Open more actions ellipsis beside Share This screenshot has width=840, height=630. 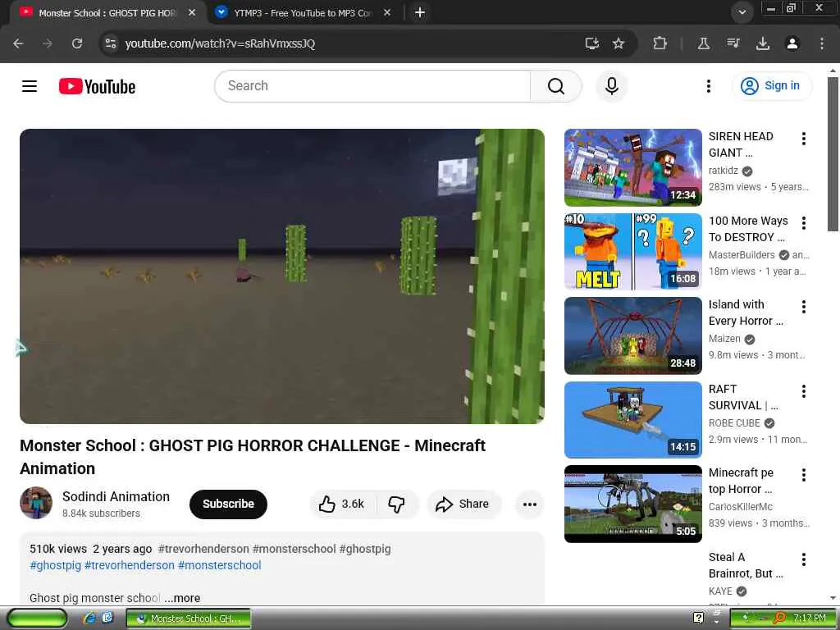[x=529, y=504]
